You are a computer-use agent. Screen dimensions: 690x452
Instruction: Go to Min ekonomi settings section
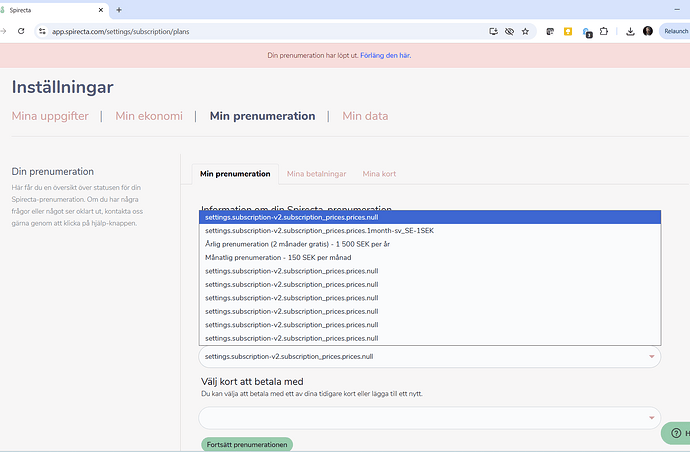coord(149,116)
